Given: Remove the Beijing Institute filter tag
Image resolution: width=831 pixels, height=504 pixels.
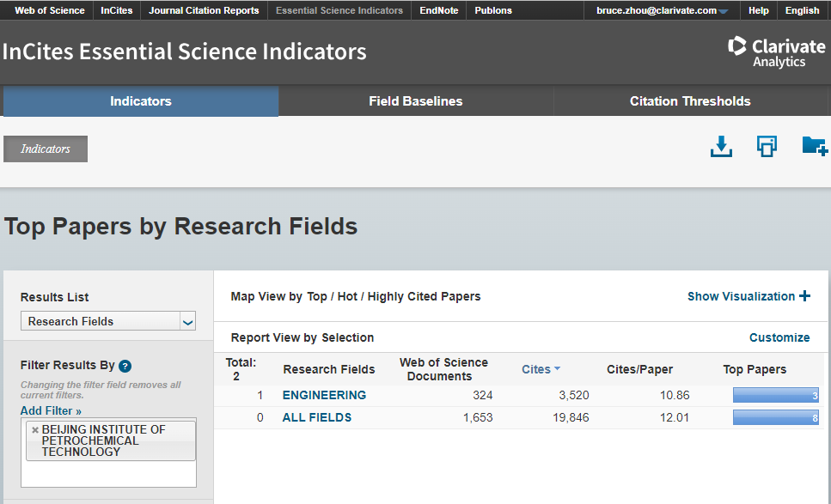Looking at the screenshot, I should [x=34, y=430].
